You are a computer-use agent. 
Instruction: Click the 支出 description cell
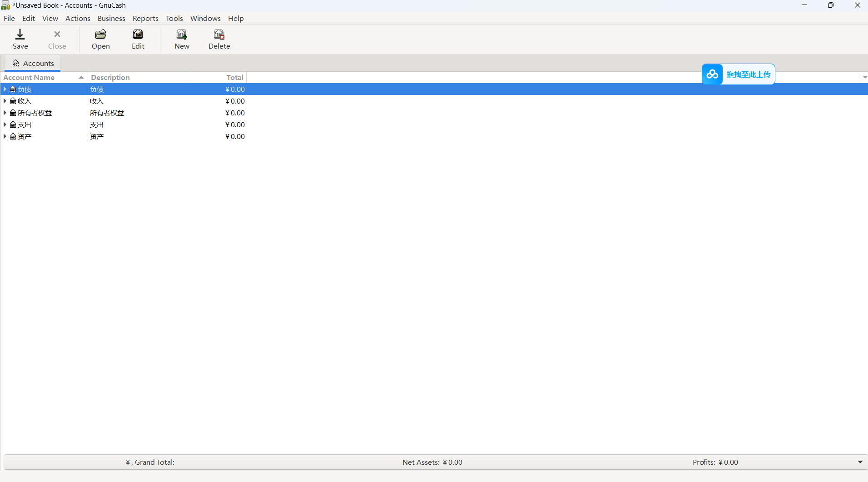point(97,125)
